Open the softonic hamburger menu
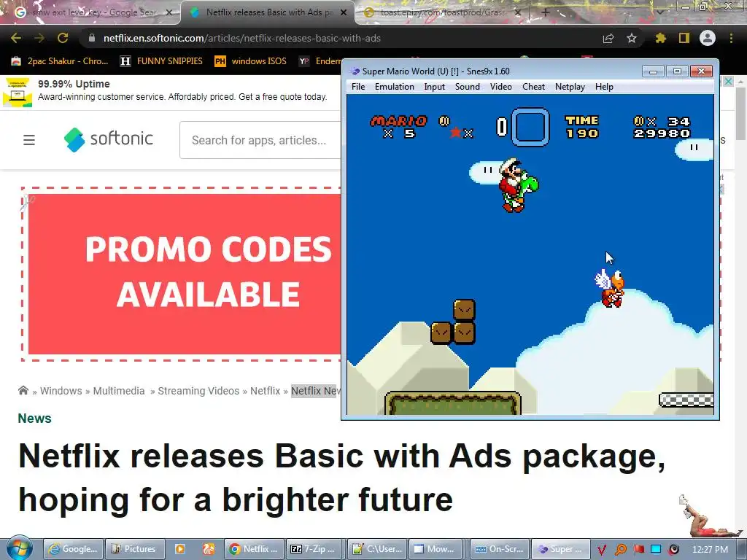The width and height of the screenshot is (747, 560). pyautogui.click(x=29, y=139)
